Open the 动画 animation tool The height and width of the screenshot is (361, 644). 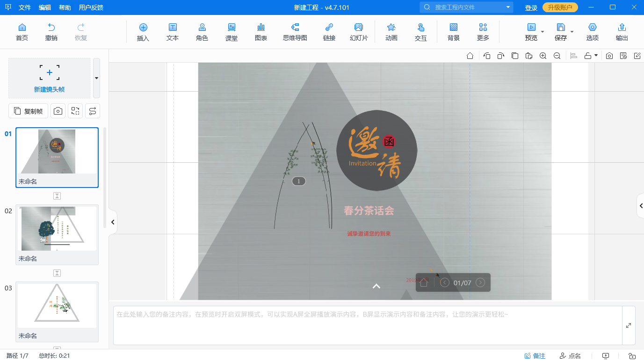[391, 32]
